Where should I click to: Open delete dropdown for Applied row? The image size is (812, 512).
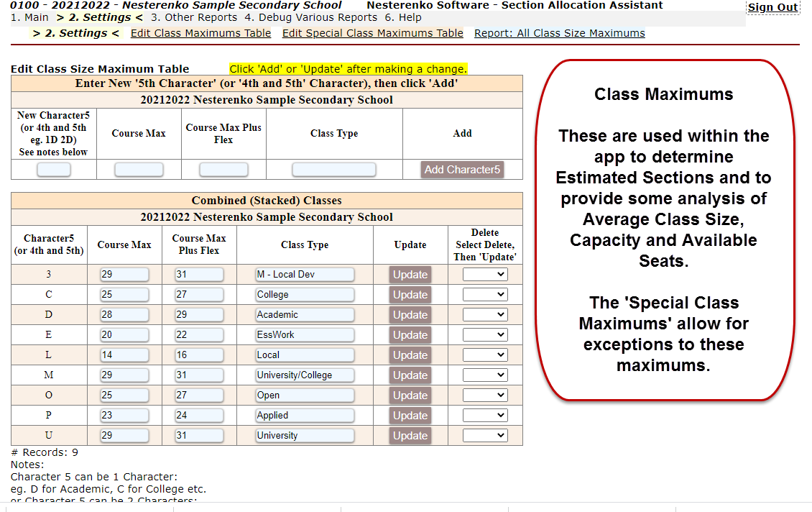click(485, 416)
